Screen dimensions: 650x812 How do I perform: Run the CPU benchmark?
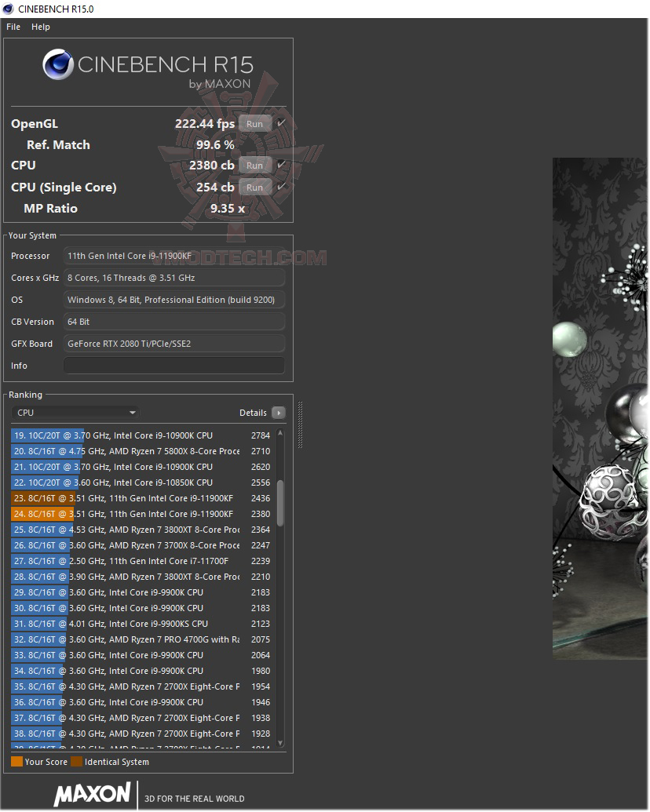tap(254, 165)
